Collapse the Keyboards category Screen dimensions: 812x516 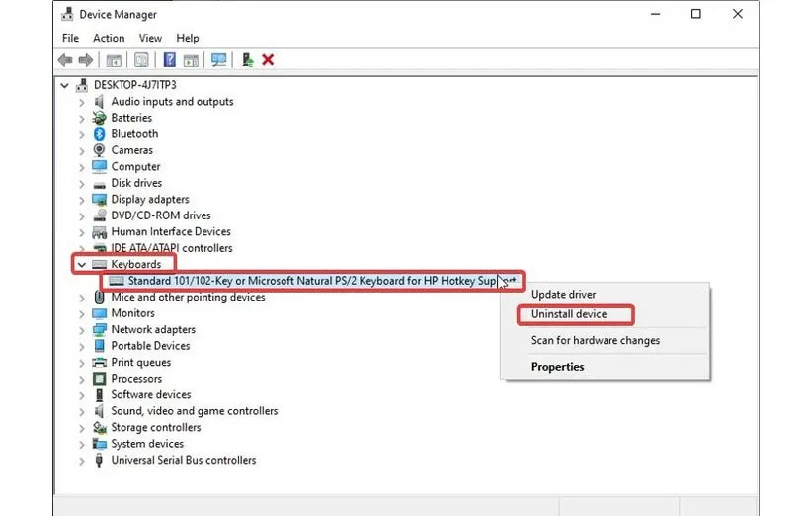(x=81, y=265)
